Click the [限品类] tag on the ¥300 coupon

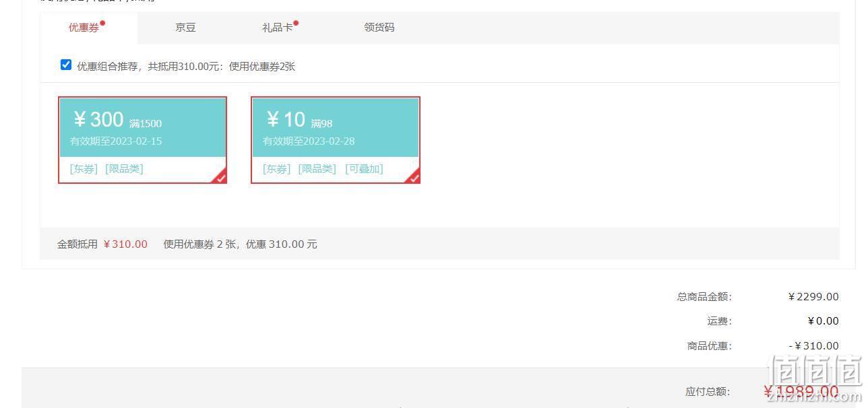(x=124, y=169)
